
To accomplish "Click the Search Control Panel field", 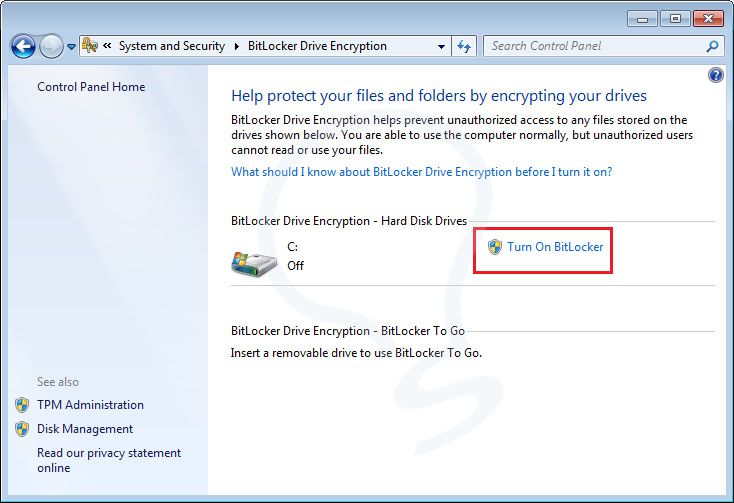I will tap(594, 46).
